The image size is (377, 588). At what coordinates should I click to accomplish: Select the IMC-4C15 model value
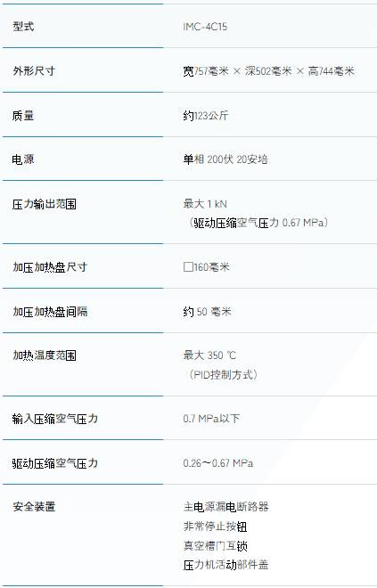[205, 27]
